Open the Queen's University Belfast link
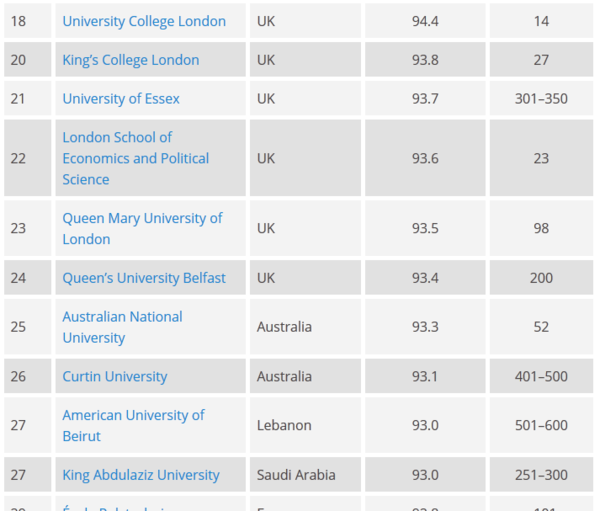Image resolution: width=600 pixels, height=511 pixels. click(144, 277)
